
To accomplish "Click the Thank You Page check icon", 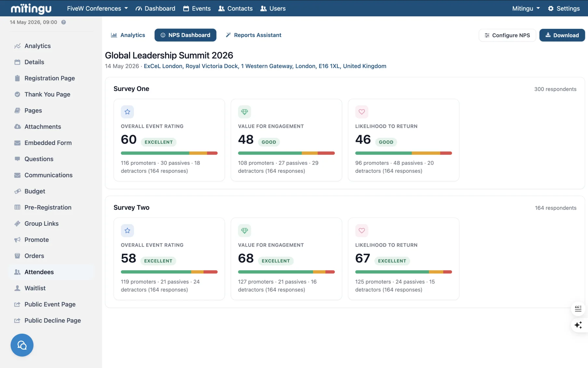I will [17, 94].
